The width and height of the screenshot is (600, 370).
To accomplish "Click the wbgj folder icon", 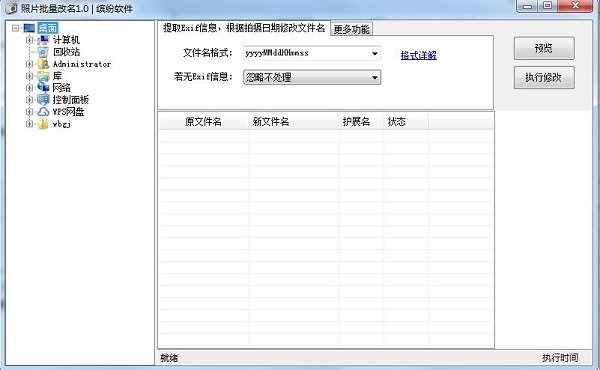I will 44,124.
